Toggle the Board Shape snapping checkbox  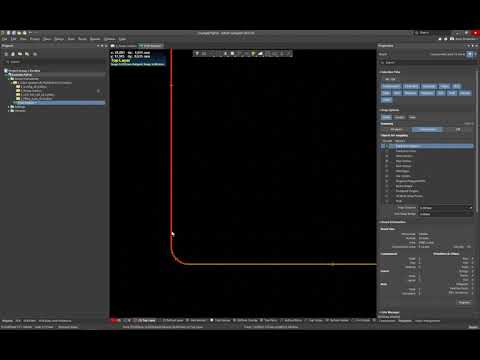(x=387, y=186)
